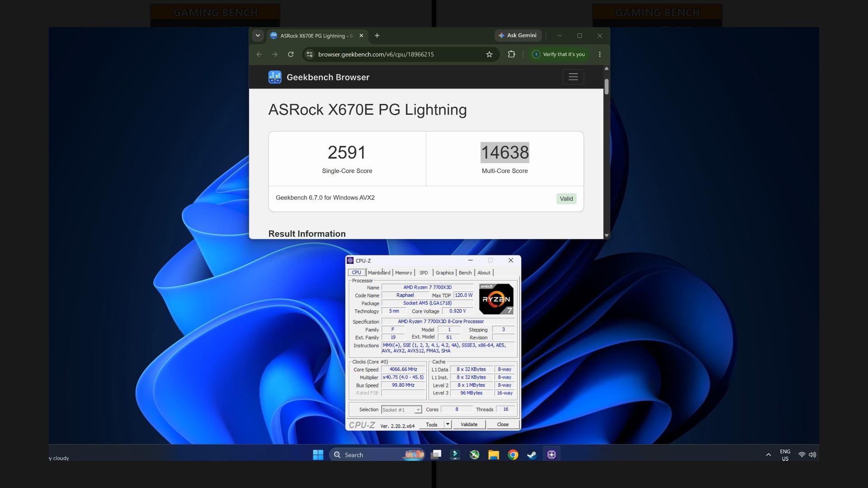The image size is (868, 488).
Task: Open Chrome tab search dropdown arrow
Action: pyautogui.click(x=258, y=36)
